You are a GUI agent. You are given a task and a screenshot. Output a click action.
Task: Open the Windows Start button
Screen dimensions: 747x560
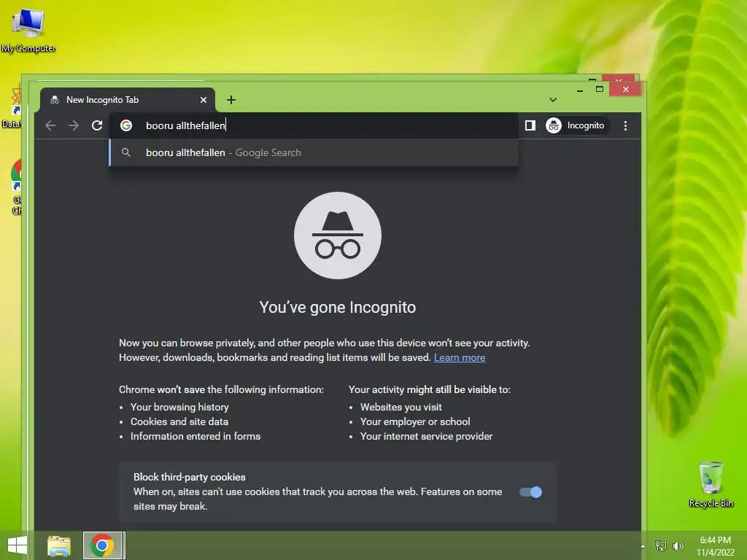[18, 545]
